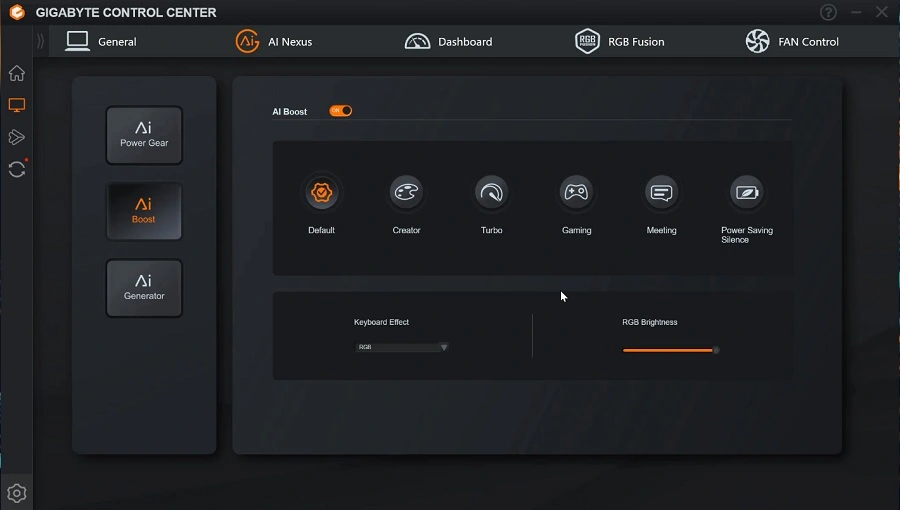Open the RGB Fusion tab
The image size is (900, 510).
[x=619, y=41]
